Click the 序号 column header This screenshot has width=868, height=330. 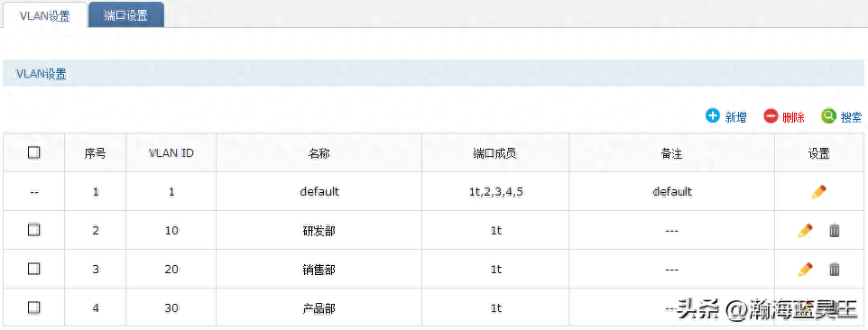(x=96, y=153)
